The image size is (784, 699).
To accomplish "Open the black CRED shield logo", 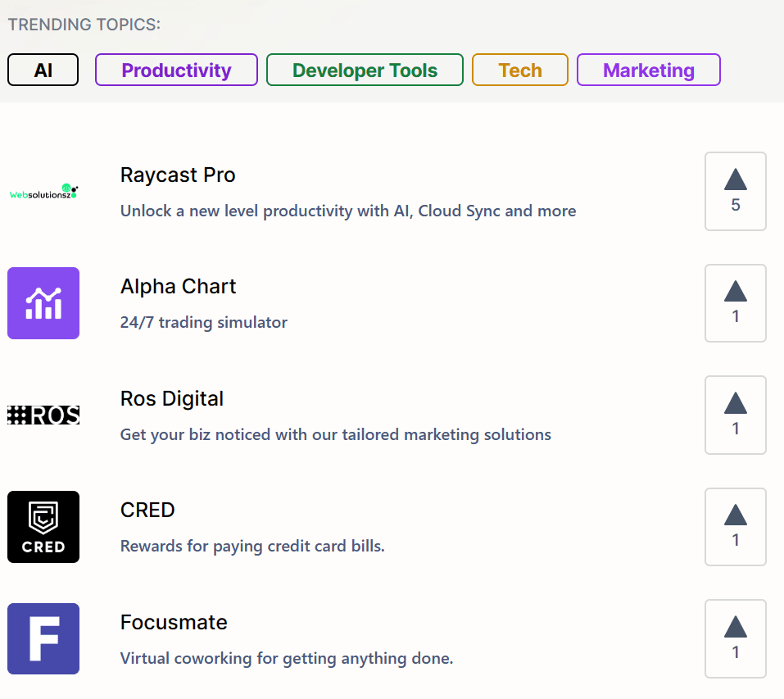I will [43, 527].
